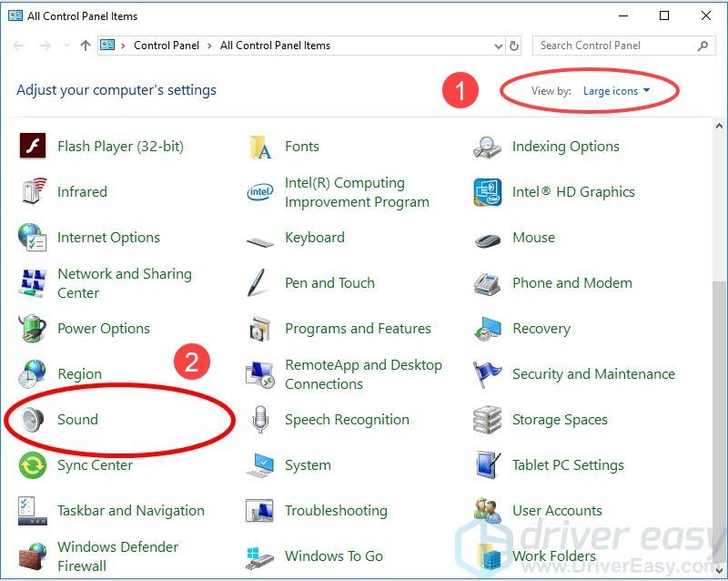Click the Windows Defender Firewall icon
Image resolution: width=728 pixels, height=581 pixels.
33,556
